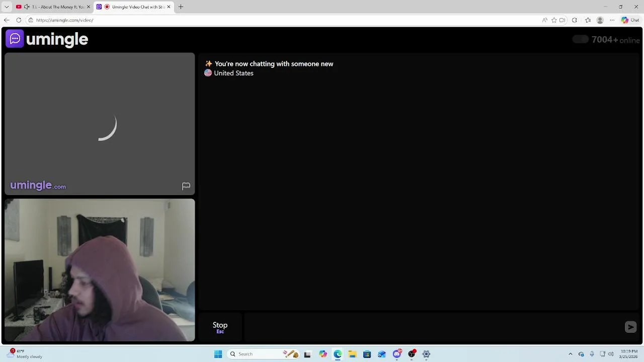Select the Umingle Video Chat tab
Viewport: 644px width, 362px height.
click(x=133, y=7)
